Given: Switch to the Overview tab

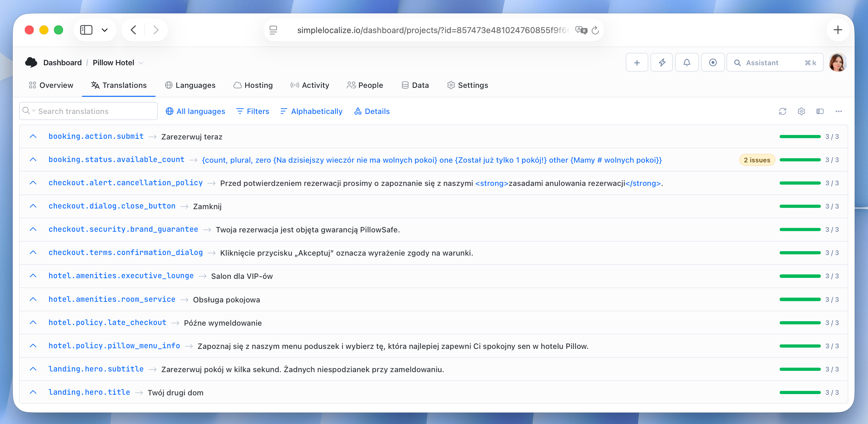Looking at the screenshot, I should (51, 85).
